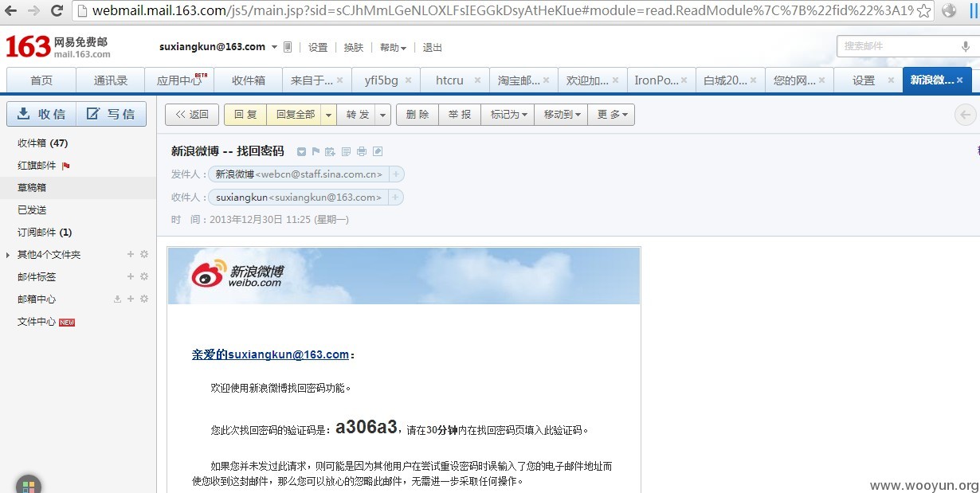Open the 帮助 dropdown menu
980x493 pixels.
coord(393,47)
